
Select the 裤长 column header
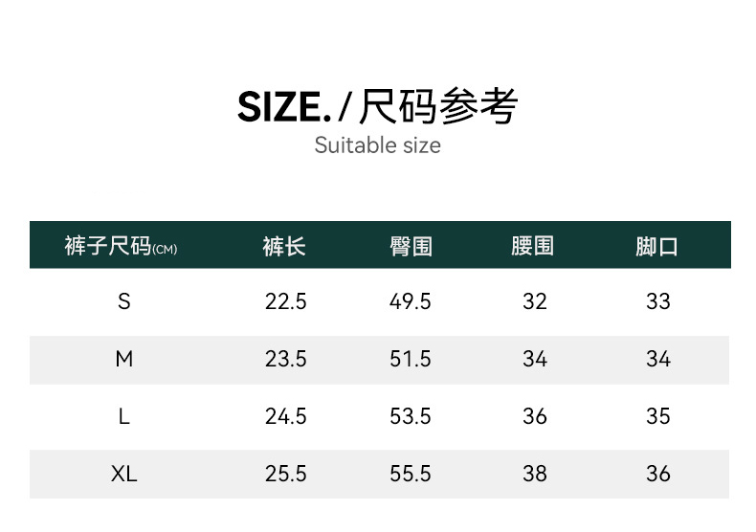(284, 247)
